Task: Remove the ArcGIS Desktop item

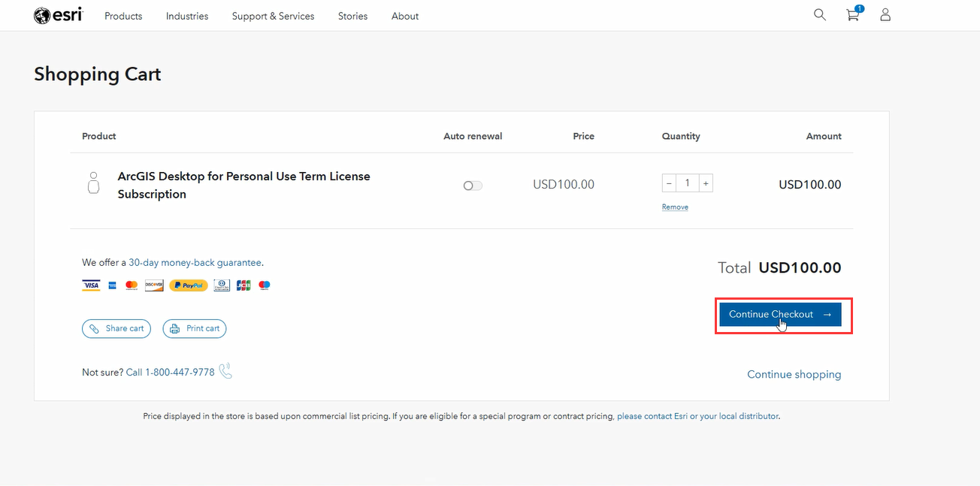Action: (675, 207)
